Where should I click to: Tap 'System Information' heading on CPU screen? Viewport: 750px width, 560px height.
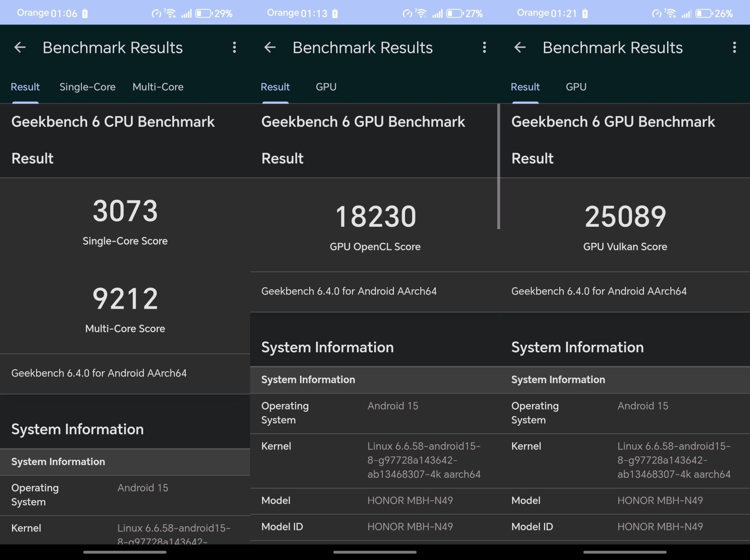pos(77,429)
